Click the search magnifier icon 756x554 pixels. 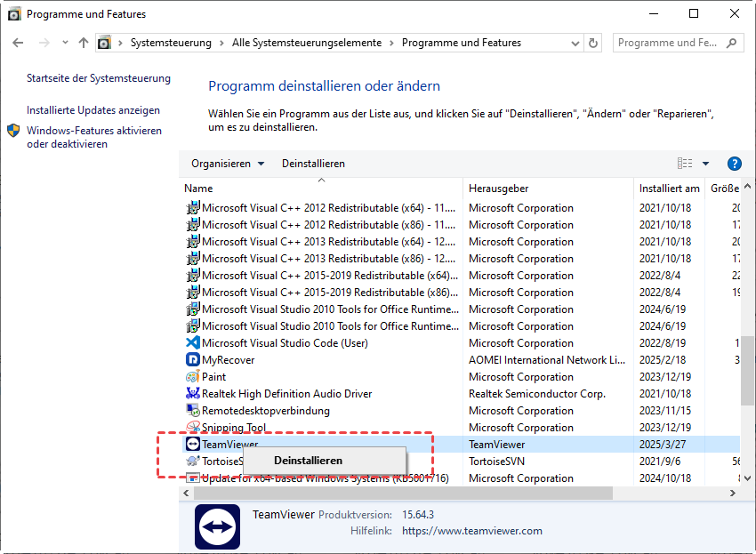tap(732, 43)
